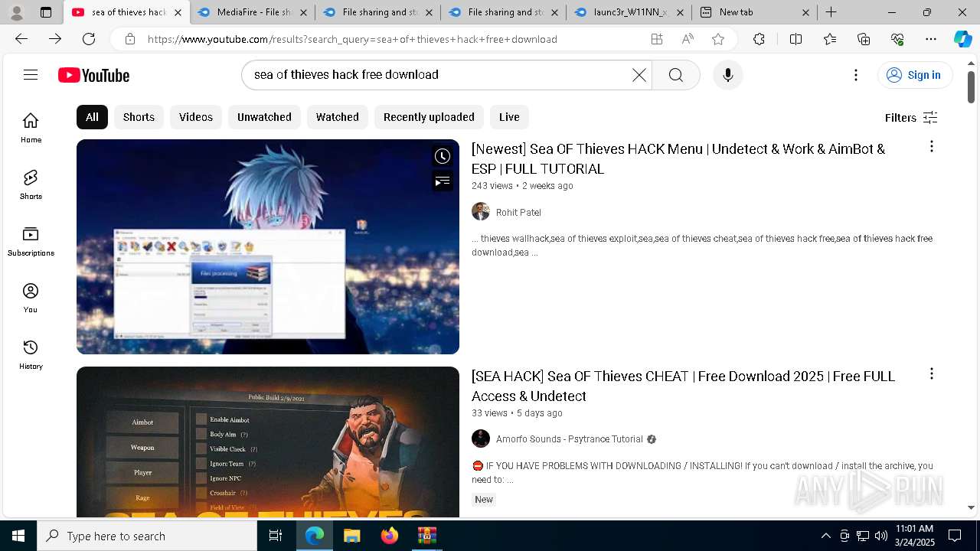Viewport: 980px width, 551px height.
Task: Open SEA HACK Sea OF Thieves CHEAT title
Action: [683, 386]
